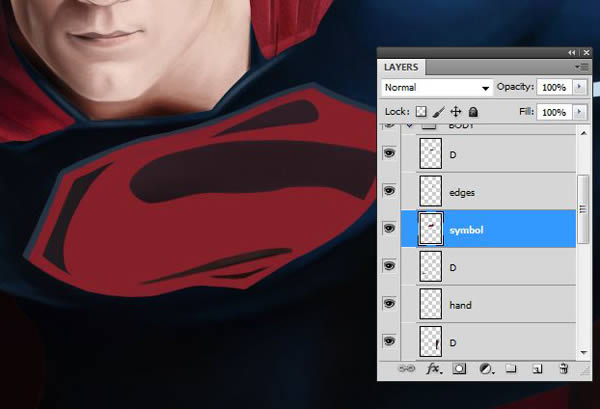This screenshot has width=600, height=409.
Task: Open the Layers panel options menu
Action: click(x=582, y=67)
